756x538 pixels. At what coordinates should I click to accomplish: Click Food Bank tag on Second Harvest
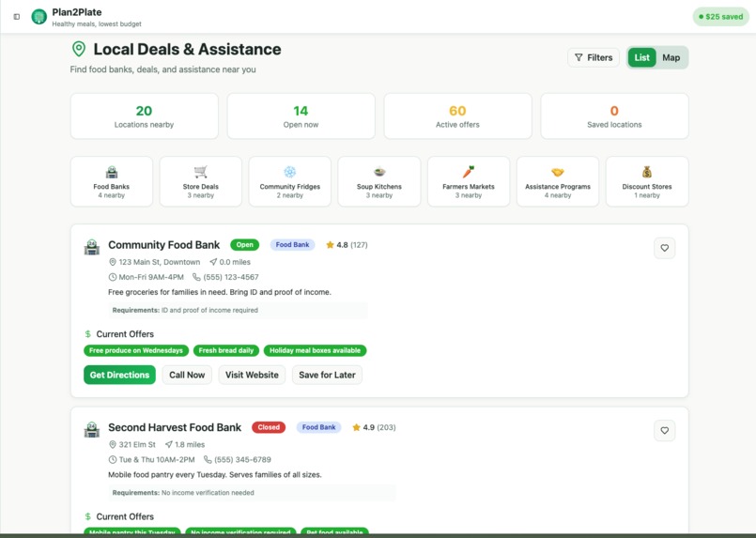(x=318, y=427)
